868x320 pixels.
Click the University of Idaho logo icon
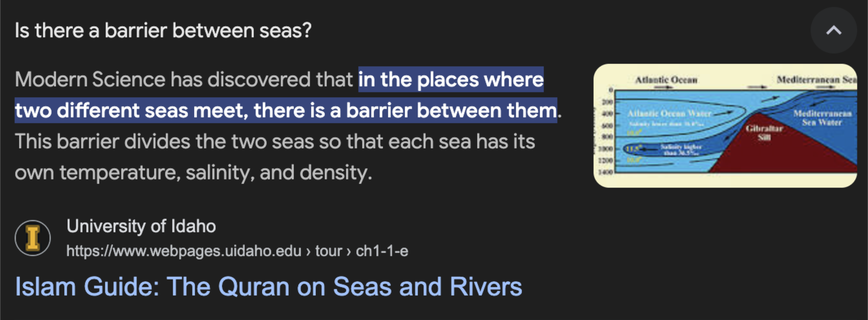(33, 238)
